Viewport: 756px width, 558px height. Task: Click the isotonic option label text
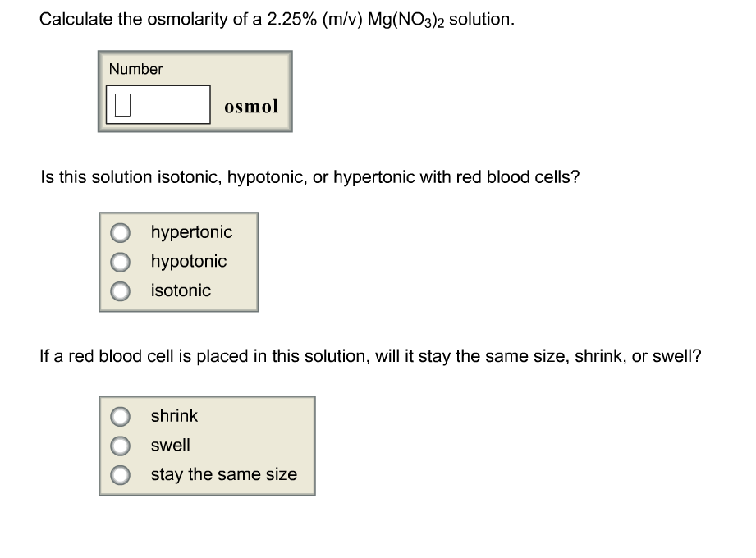[x=180, y=290]
